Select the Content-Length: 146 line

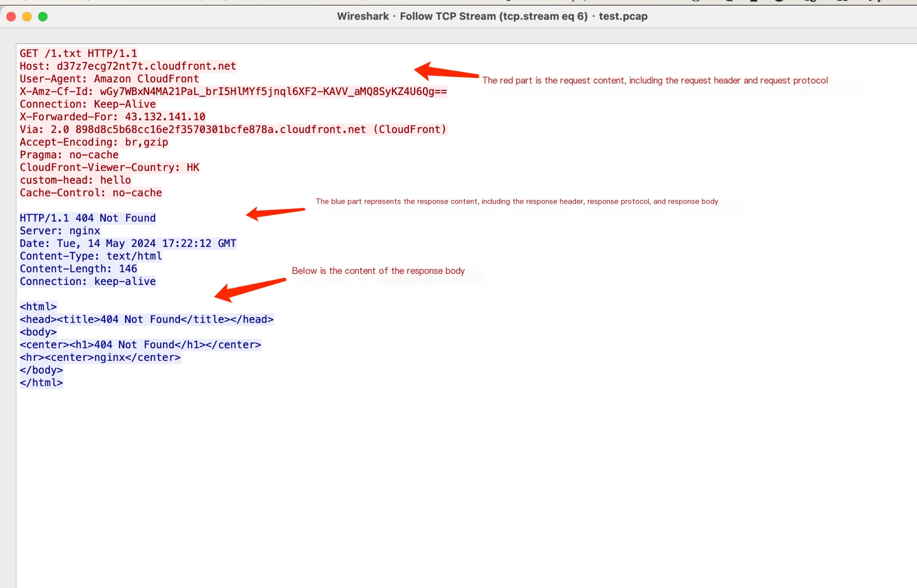[x=78, y=269]
